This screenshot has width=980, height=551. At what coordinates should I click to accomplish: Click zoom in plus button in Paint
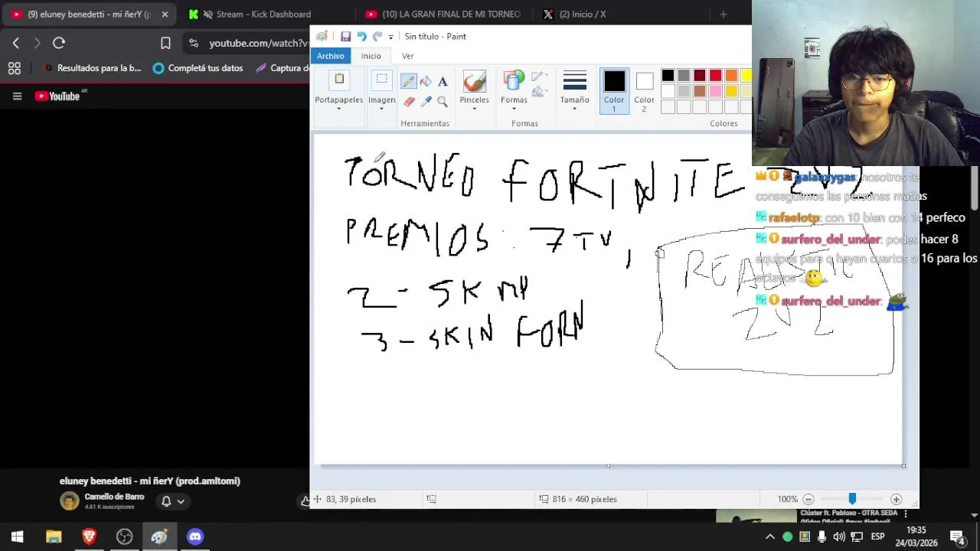(896, 499)
